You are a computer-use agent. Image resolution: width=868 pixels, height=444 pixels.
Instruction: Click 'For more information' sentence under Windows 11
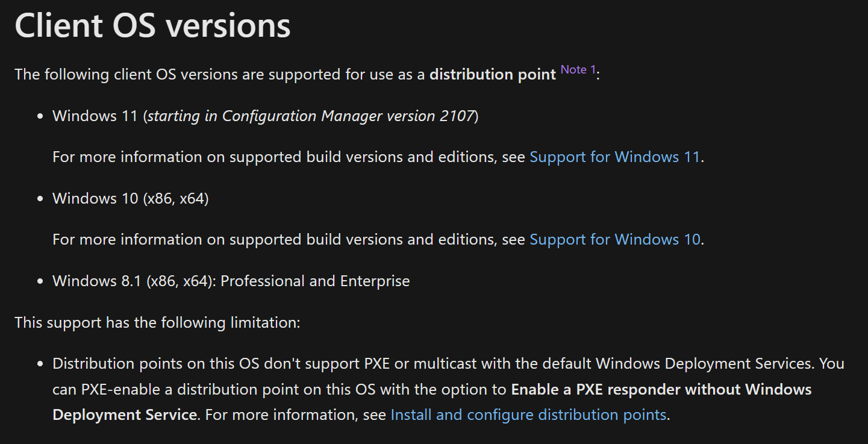tap(378, 157)
